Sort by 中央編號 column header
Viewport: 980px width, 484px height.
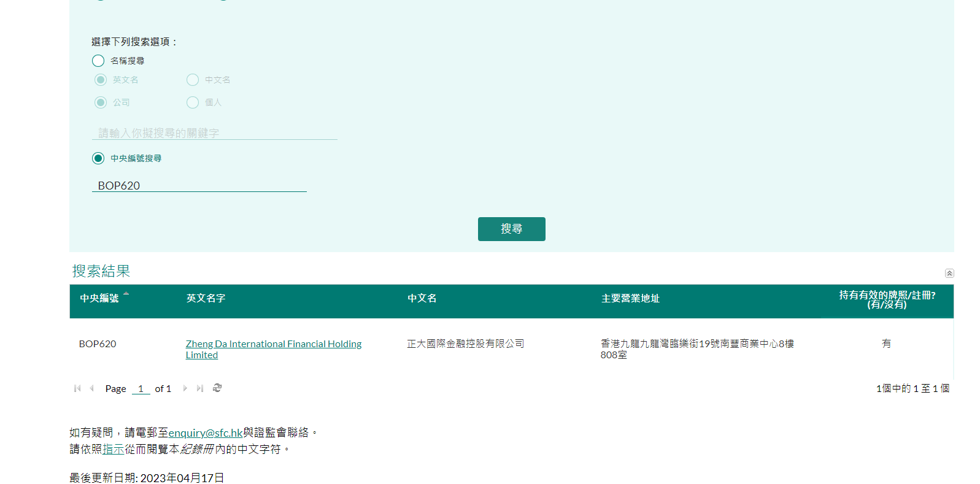point(99,298)
